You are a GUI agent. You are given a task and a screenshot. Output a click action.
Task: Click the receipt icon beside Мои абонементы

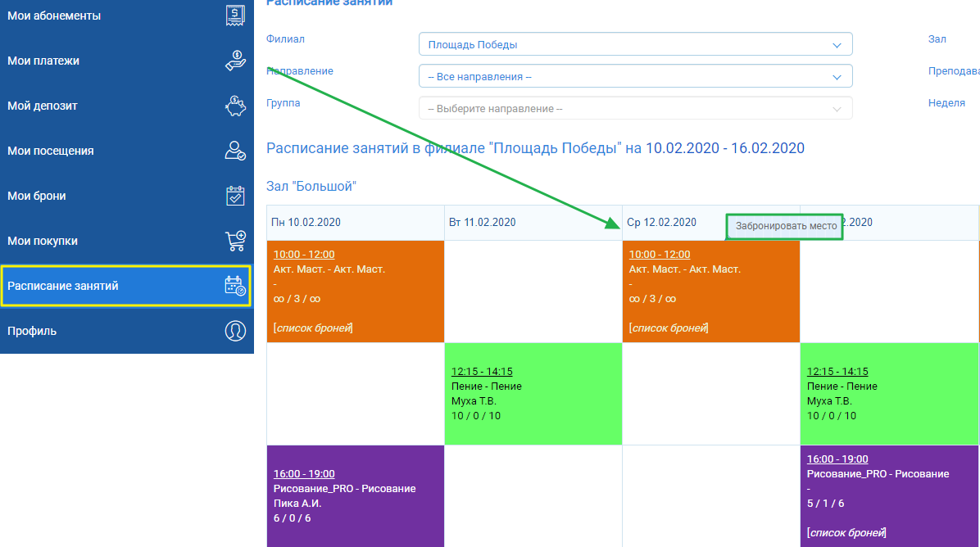235,16
